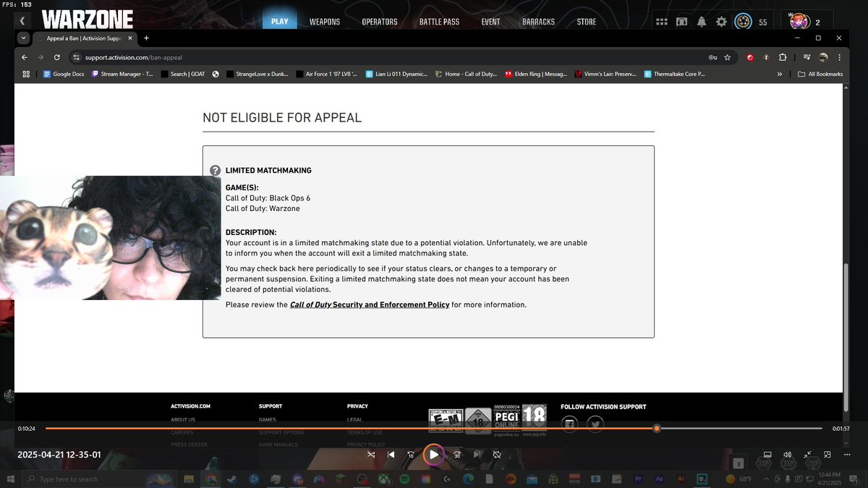Switch to Warzone PLAY tab
Image resolution: width=868 pixels, height=488 pixels.
point(280,22)
